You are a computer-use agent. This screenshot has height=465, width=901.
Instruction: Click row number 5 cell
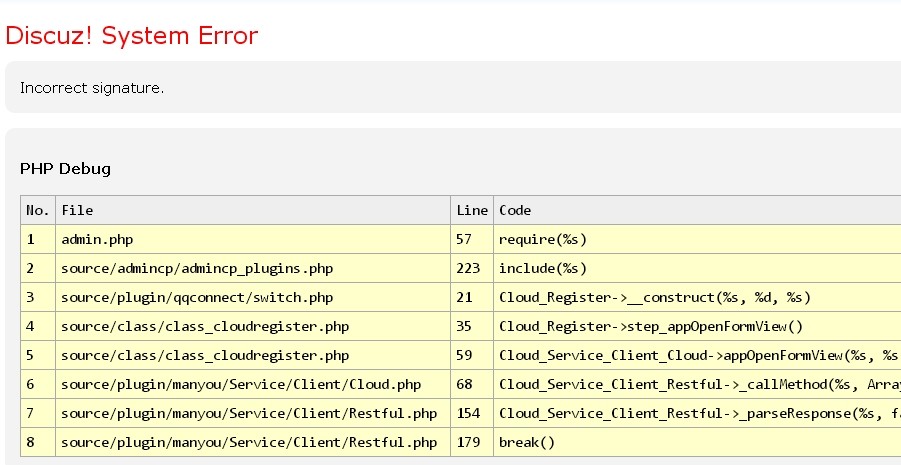[38, 356]
